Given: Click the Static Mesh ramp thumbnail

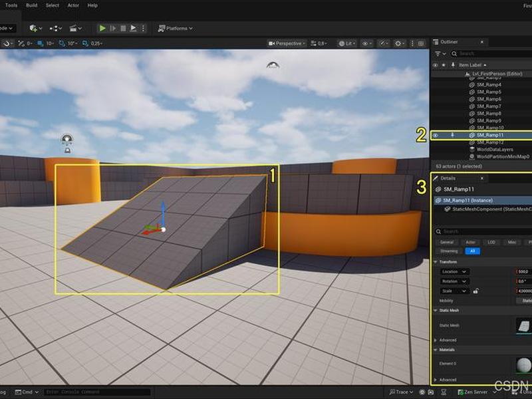Looking at the screenshot, I should (523, 326).
